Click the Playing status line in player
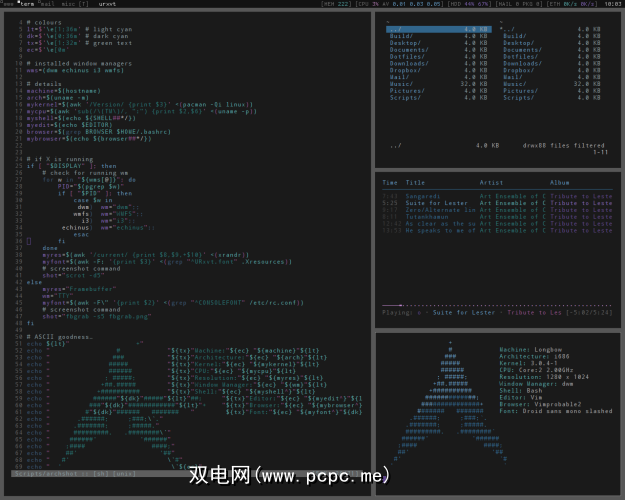 pyautogui.click(x=497, y=313)
